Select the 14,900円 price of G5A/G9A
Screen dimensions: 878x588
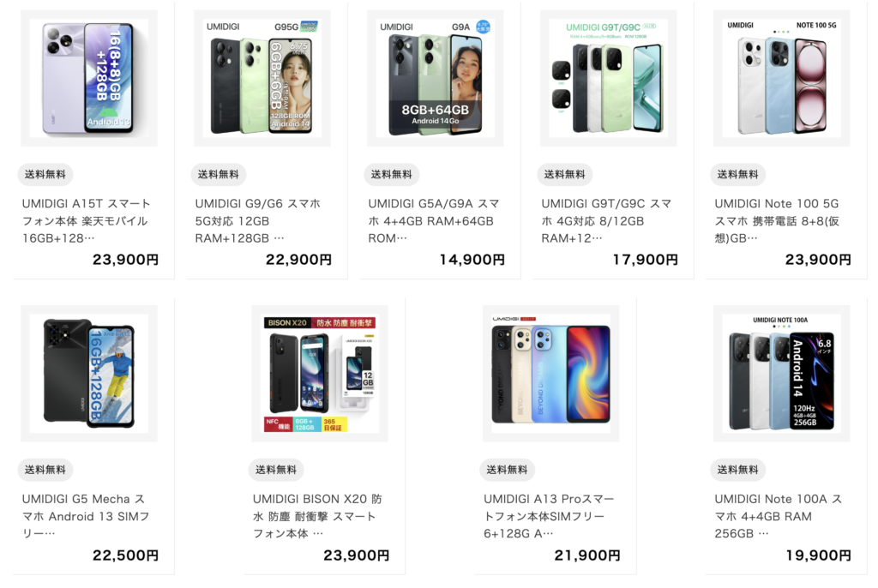tap(472, 260)
